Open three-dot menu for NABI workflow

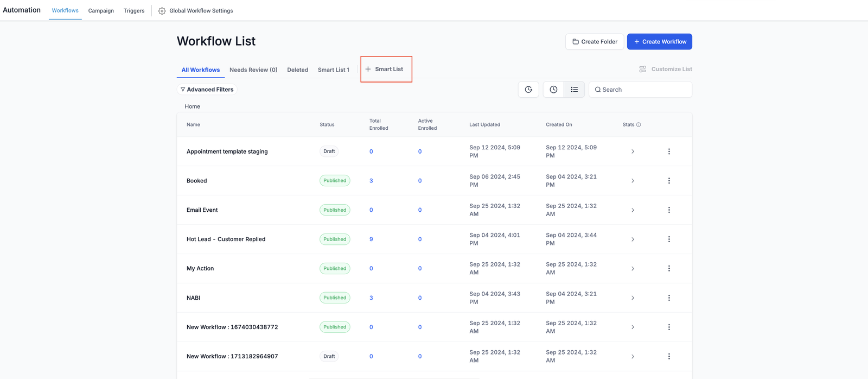(669, 298)
